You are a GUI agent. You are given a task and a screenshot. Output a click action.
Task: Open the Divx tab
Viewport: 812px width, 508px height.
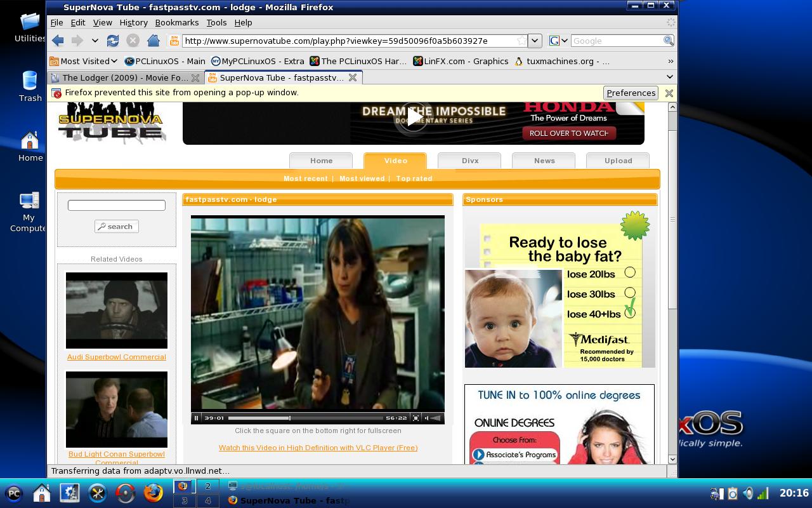470,161
